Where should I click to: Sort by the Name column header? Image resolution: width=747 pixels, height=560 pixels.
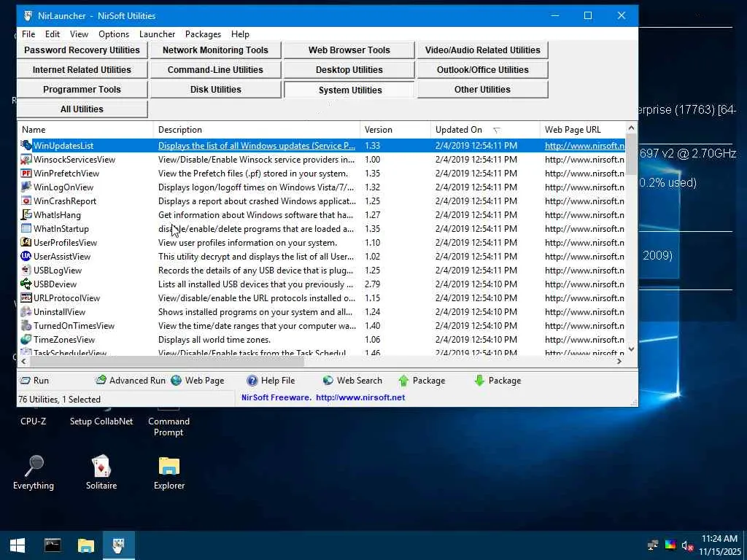(x=85, y=130)
